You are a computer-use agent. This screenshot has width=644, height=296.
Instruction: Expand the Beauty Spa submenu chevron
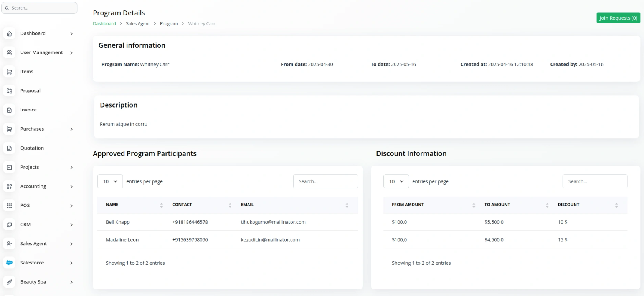[x=71, y=282]
